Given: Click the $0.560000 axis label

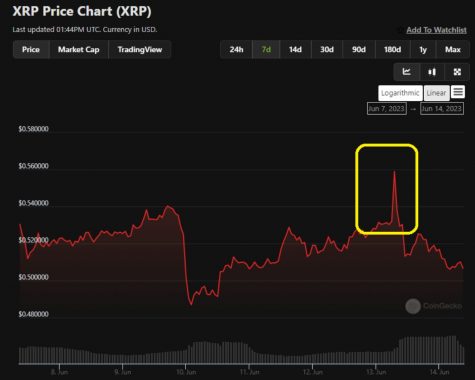Looking at the screenshot, I should (x=33, y=166).
